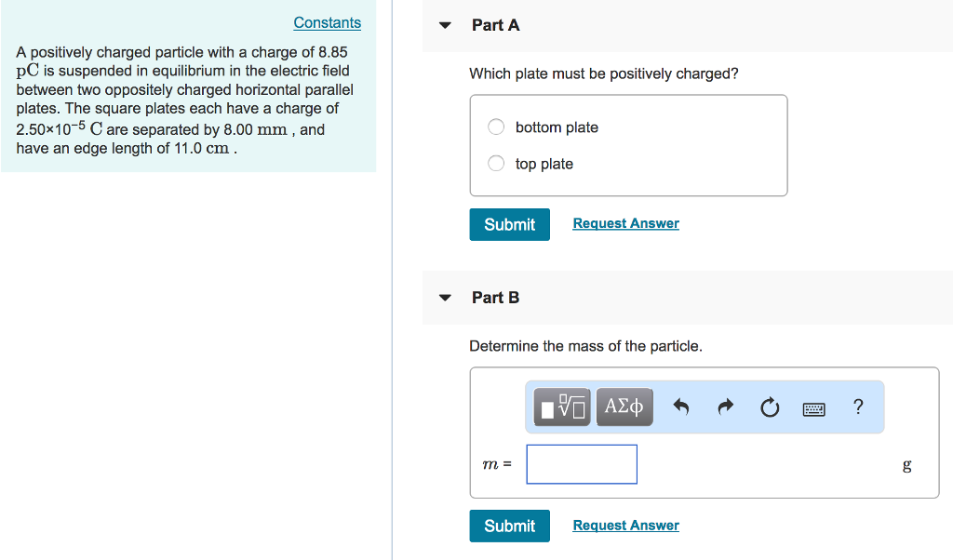This screenshot has width=953, height=560.
Task: Click the g unit label beside the answer box
Action: point(906,464)
